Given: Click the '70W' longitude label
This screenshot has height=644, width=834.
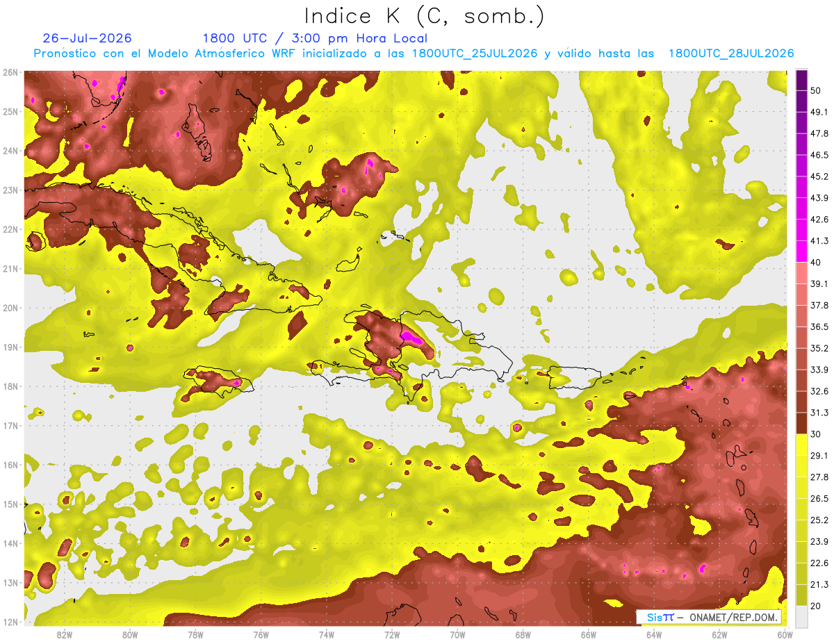Looking at the screenshot, I should [457, 635].
